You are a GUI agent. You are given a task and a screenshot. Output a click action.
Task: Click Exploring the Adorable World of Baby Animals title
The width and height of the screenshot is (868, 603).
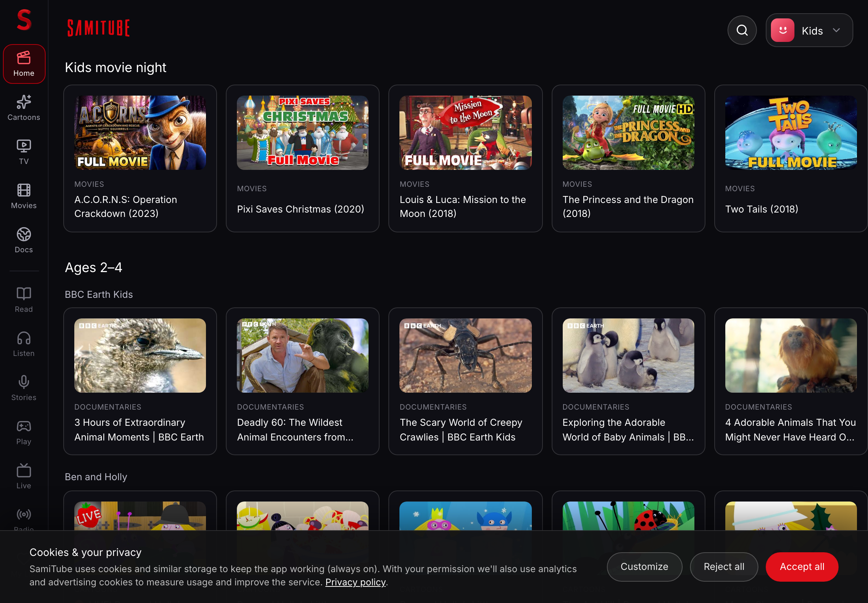pos(628,429)
